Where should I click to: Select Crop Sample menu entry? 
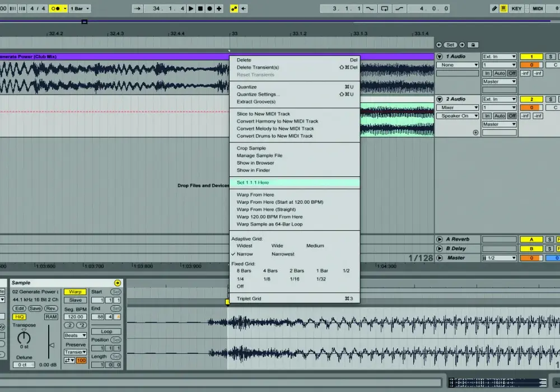coord(295,148)
